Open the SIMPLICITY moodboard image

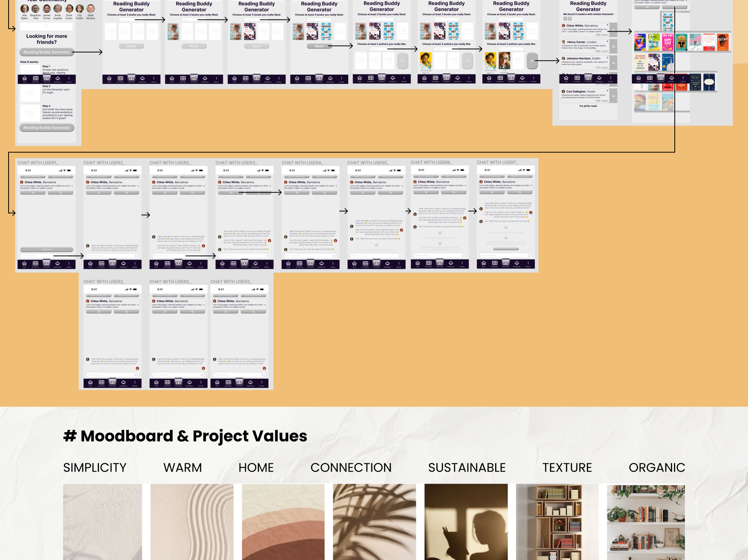coord(102,522)
